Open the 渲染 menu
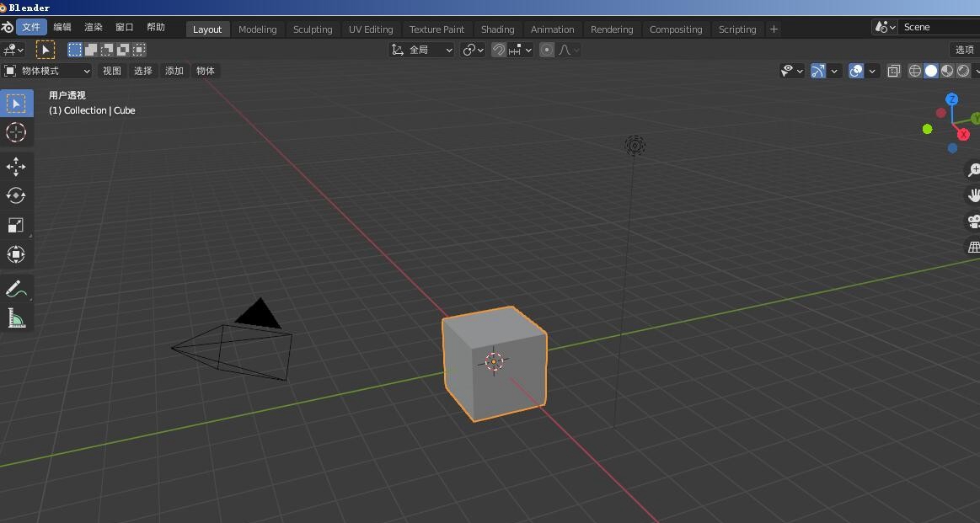 tap(94, 28)
